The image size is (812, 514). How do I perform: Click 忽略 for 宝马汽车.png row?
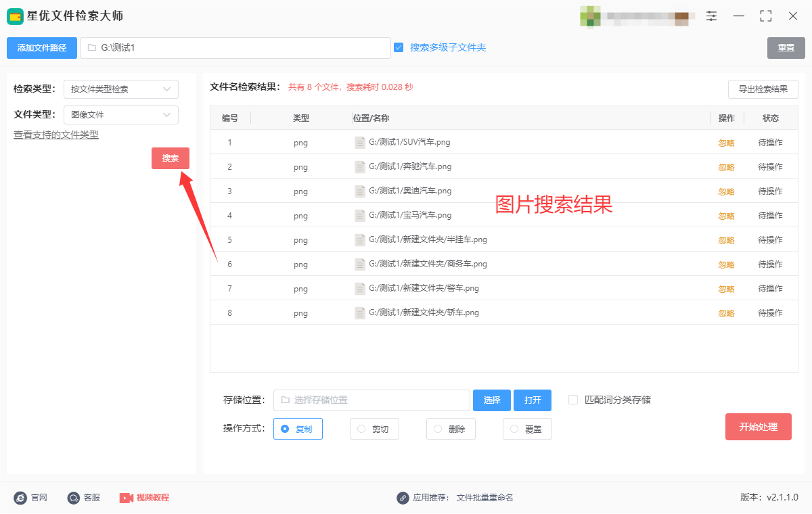pyautogui.click(x=726, y=216)
